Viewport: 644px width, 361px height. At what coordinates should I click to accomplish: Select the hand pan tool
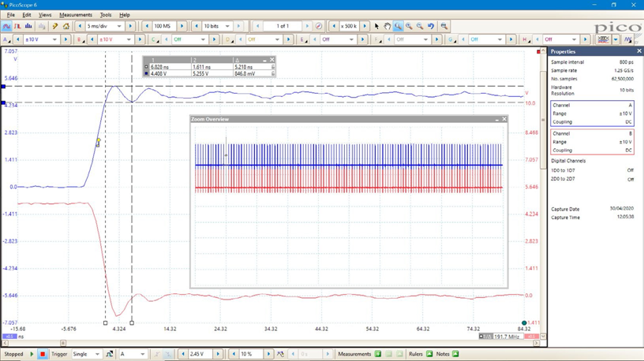(x=387, y=26)
